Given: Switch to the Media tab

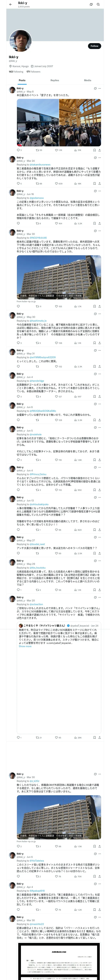Looking at the screenshot, I should (x=87, y=80).
